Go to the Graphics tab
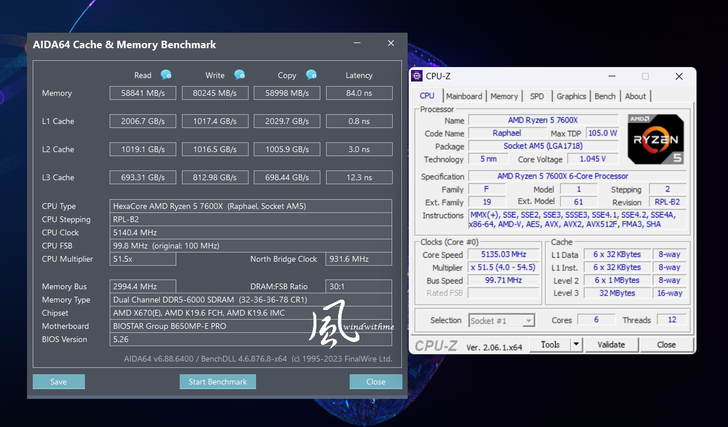Viewport: 728px width, 427px height. (x=571, y=96)
